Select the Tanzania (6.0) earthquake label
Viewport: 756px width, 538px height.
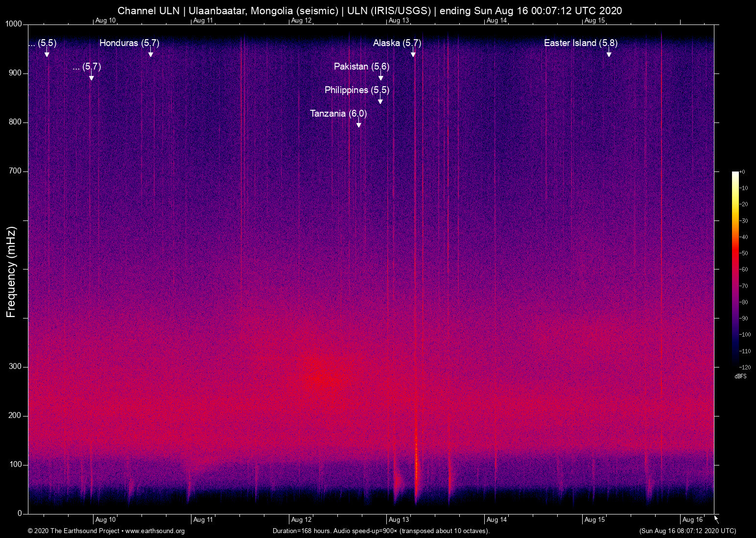click(338, 114)
